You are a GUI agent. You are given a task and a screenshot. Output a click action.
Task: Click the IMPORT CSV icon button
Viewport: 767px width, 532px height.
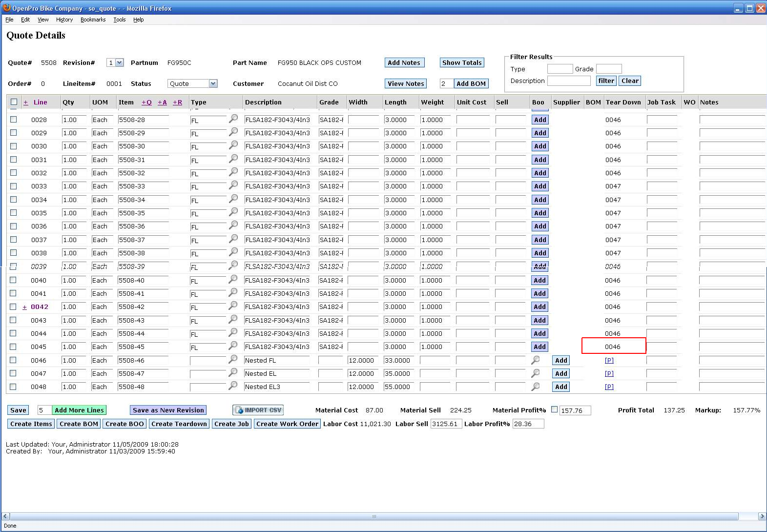coord(258,410)
